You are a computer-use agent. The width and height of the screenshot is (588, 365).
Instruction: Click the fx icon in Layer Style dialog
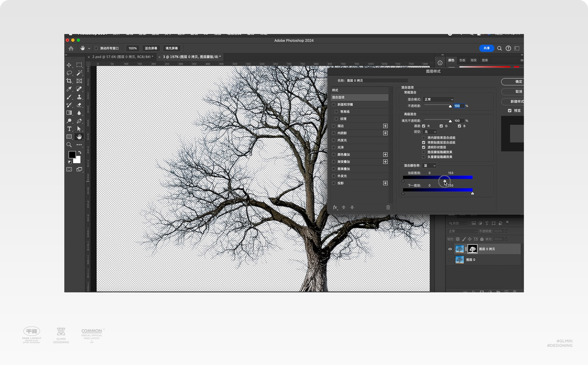tap(335, 207)
